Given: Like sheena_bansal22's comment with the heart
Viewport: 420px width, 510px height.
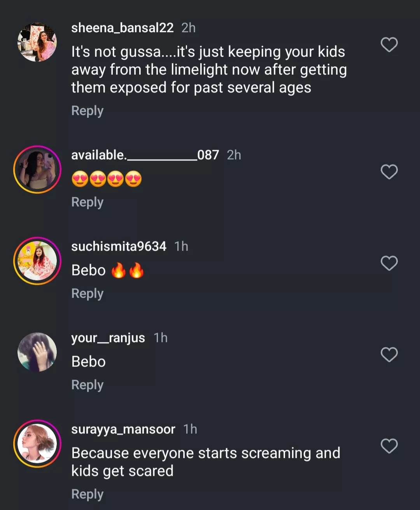Looking at the screenshot, I should coord(389,45).
